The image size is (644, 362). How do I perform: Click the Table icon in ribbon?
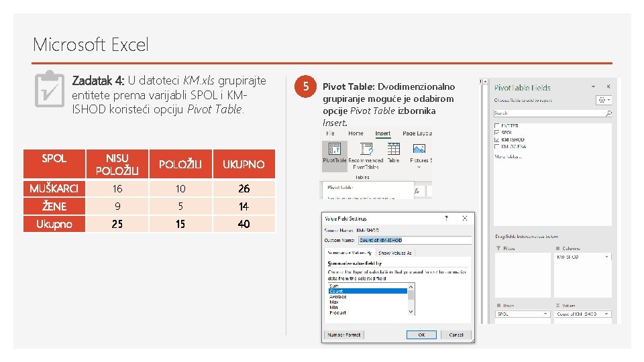[x=393, y=149]
